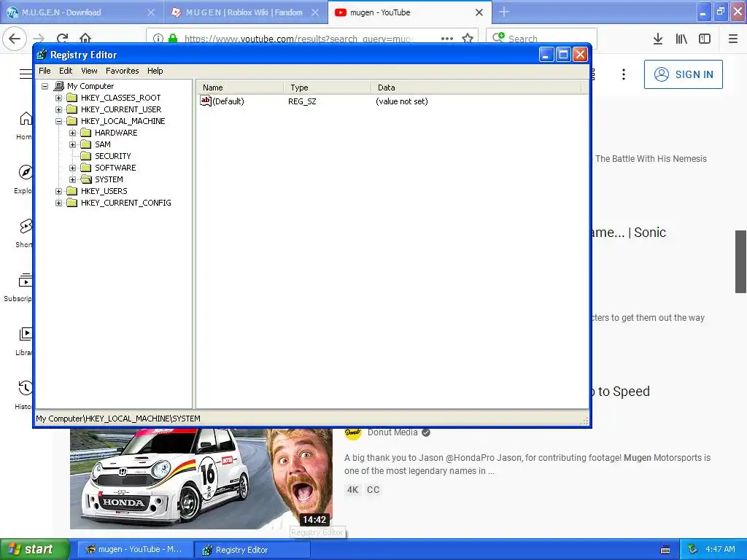747x560 pixels.
Task: Expand the HKEY_CLASSES_ROOT node
Action: tap(58, 98)
